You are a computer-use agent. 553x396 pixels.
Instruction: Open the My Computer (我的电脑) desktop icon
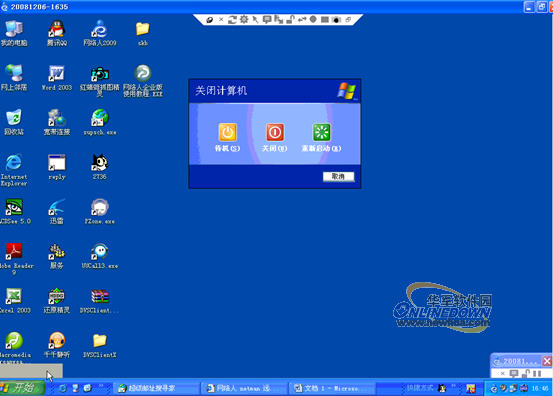tap(14, 33)
